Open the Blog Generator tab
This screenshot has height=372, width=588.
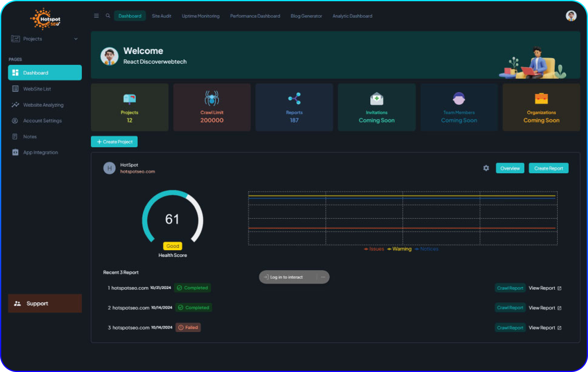pyautogui.click(x=306, y=16)
